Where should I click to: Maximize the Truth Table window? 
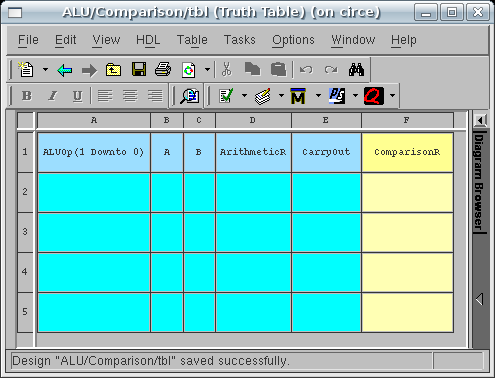tap(452, 13)
